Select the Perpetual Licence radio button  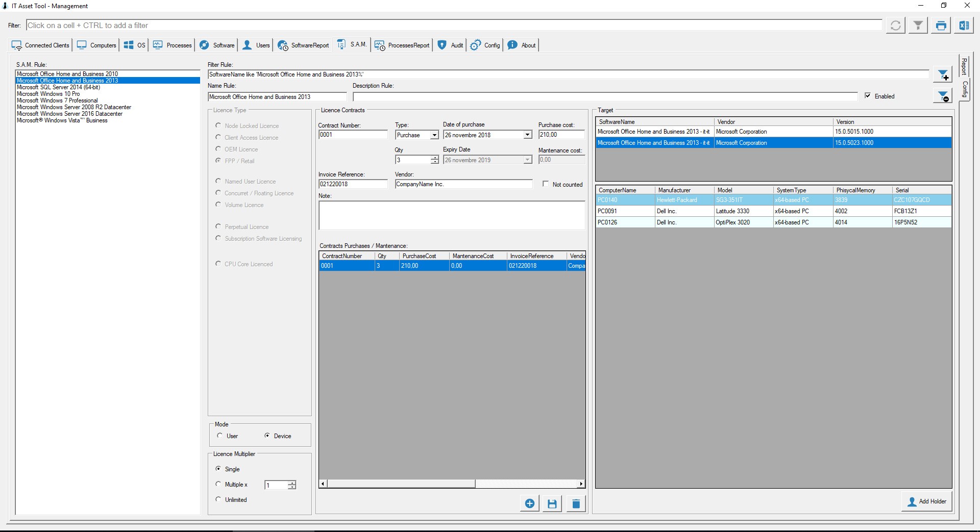[x=218, y=226]
